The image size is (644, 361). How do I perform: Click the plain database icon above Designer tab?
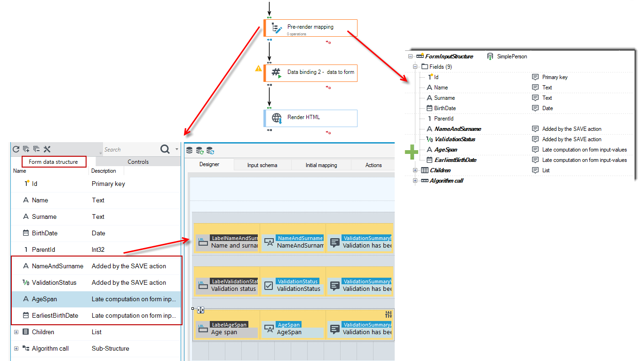pyautogui.click(x=190, y=150)
